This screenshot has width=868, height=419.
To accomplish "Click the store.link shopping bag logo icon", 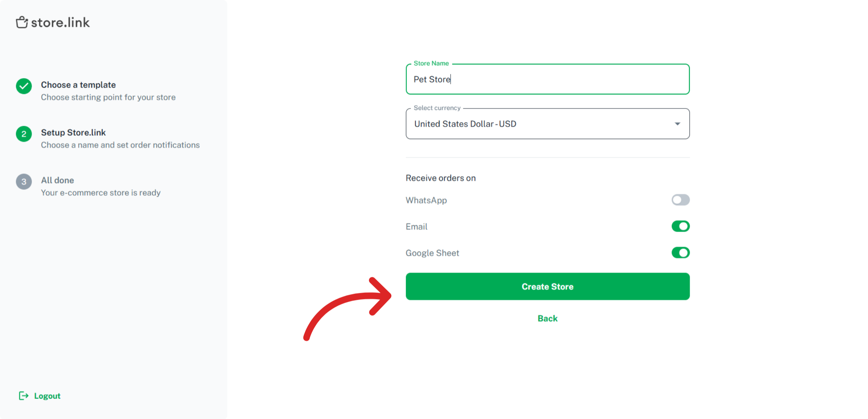I will point(22,22).
